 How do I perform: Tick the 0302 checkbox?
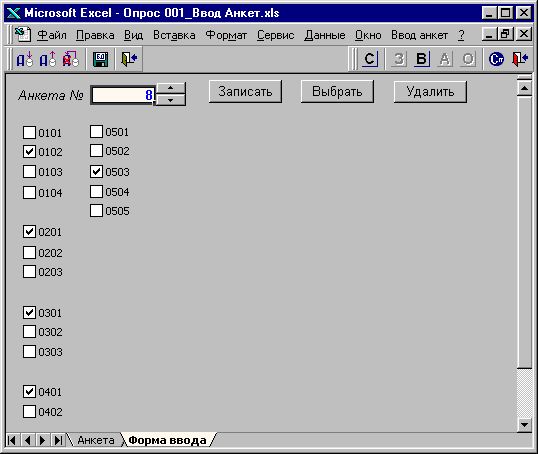(29, 332)
